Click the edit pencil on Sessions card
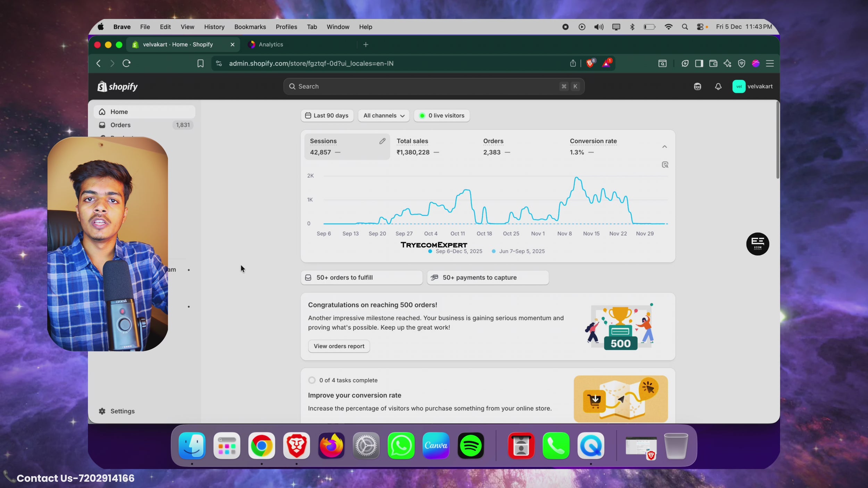This screenshot has width=868, height=488. [382, 141]
